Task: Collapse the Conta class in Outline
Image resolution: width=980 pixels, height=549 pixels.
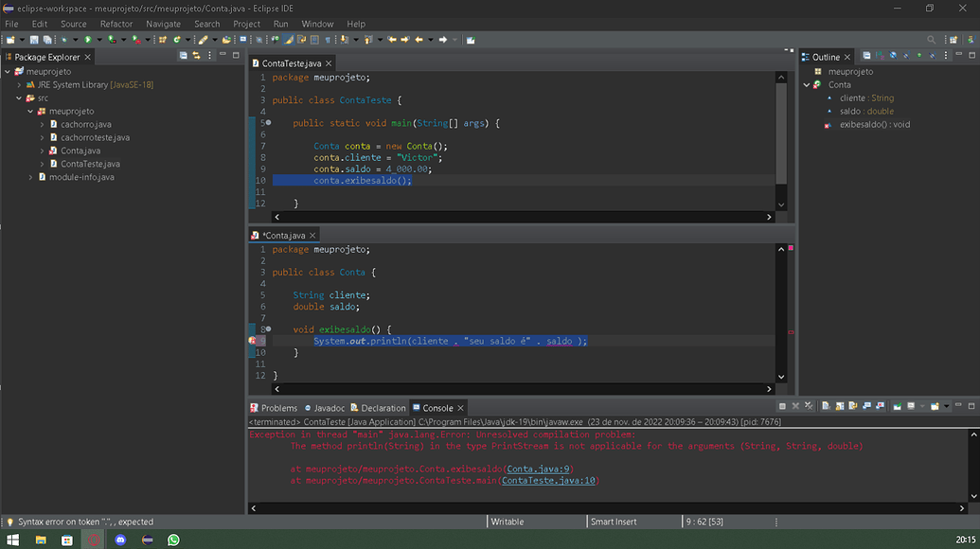Action: pyautogui.click(x=807, y=85)
